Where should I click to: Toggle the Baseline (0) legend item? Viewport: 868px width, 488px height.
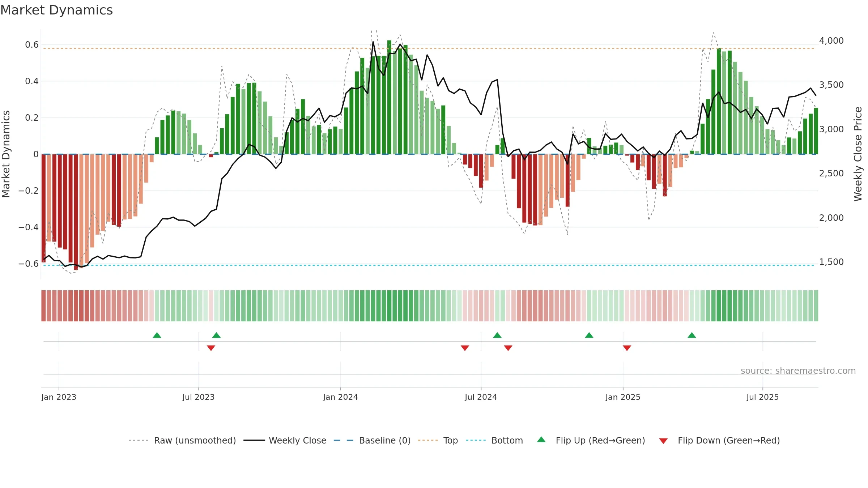[x=372, y=440]
